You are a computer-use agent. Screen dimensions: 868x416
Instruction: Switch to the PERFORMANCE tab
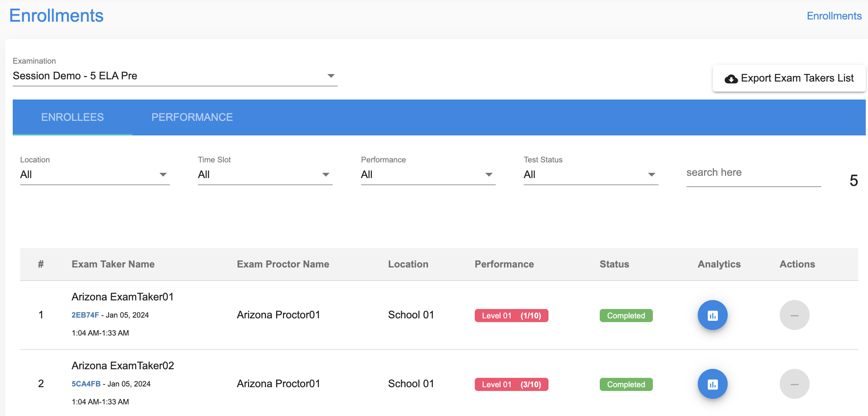192,117
